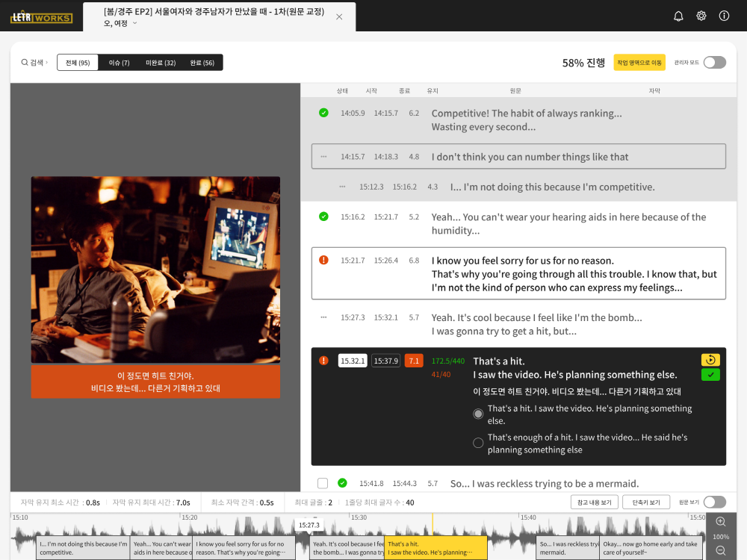
Task: Click pending dots status of 15:27.3 row
Action: click(323, 317)
